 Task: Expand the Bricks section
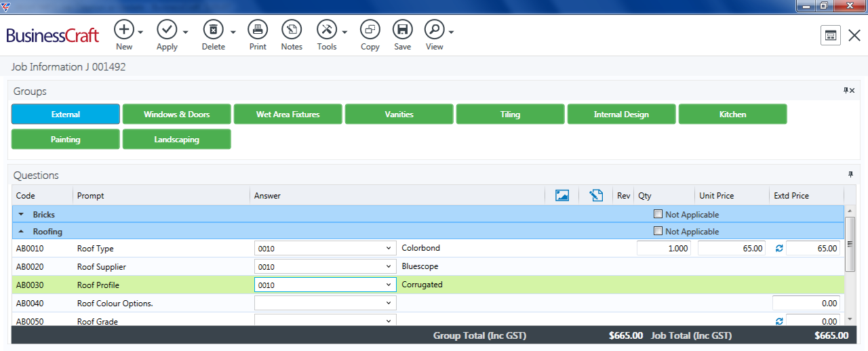click(21, 215)
